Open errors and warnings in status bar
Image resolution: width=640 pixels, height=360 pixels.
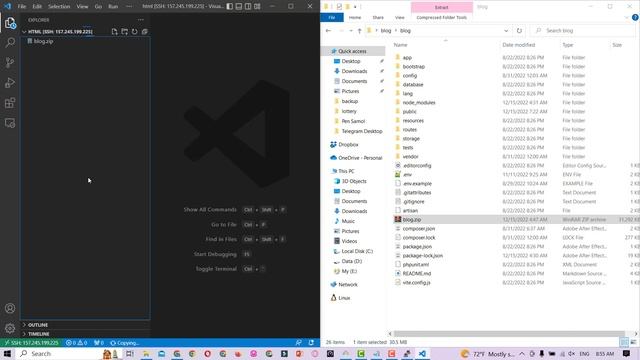[x=77, y=343]
